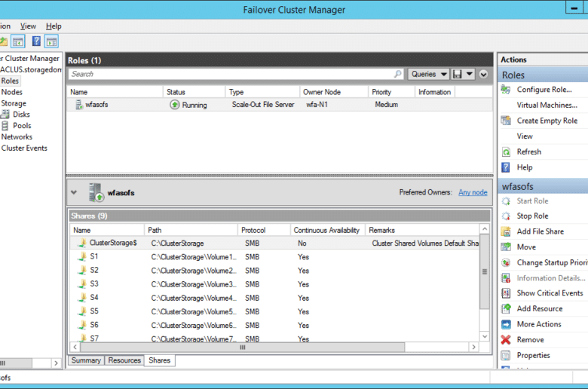Click Stop Role action text

coord(532,216)
